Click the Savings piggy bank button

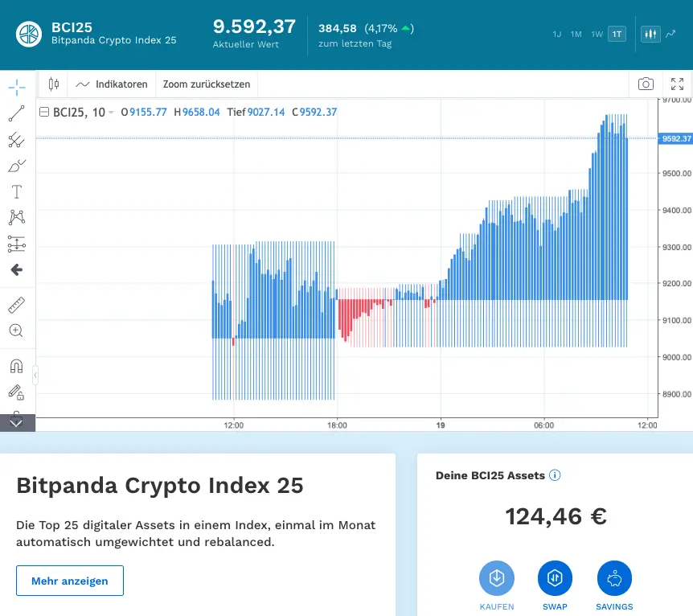click(x=614, y=578)
